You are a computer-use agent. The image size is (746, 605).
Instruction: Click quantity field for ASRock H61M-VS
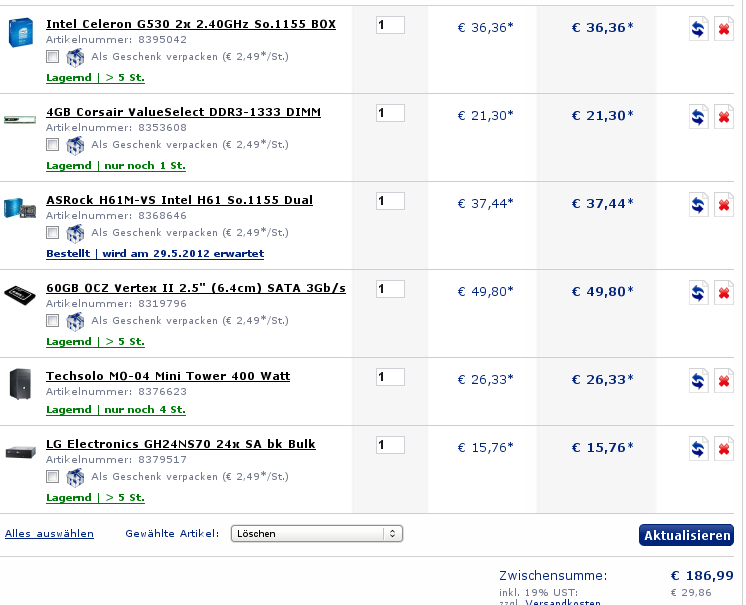click(390, 201)
